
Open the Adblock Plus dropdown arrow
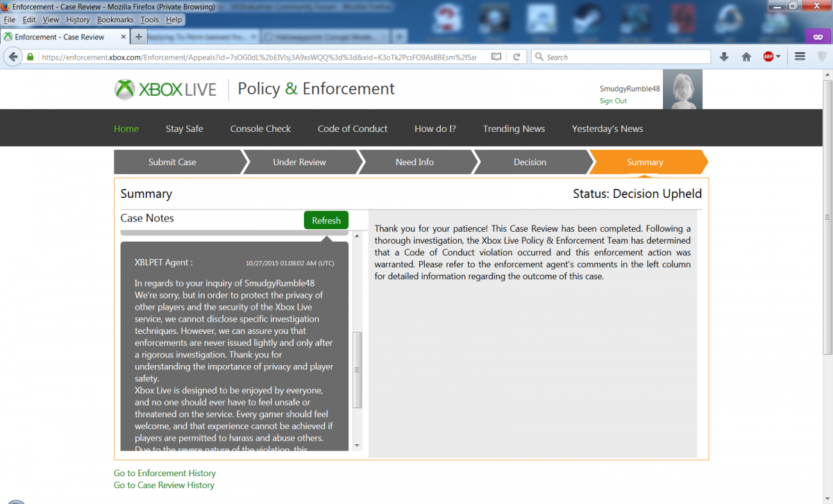click(778, 57)
